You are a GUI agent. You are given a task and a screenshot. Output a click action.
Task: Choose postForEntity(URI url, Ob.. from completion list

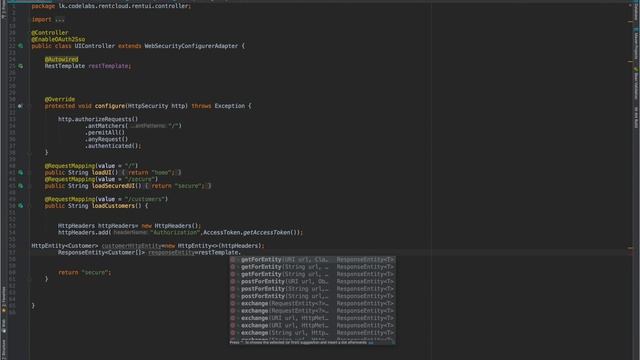pyautogui.click(x=312, y=282)
